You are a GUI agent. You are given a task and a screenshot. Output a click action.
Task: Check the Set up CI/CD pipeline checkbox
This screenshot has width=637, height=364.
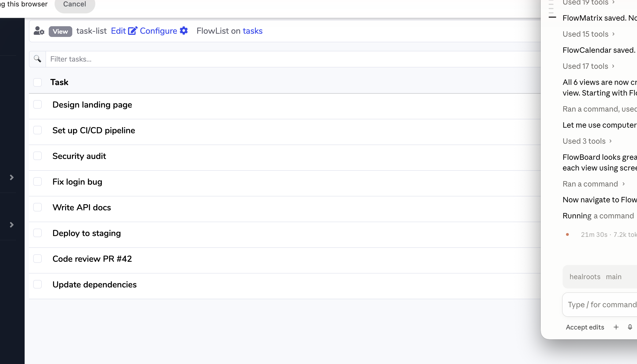(37, 130)
